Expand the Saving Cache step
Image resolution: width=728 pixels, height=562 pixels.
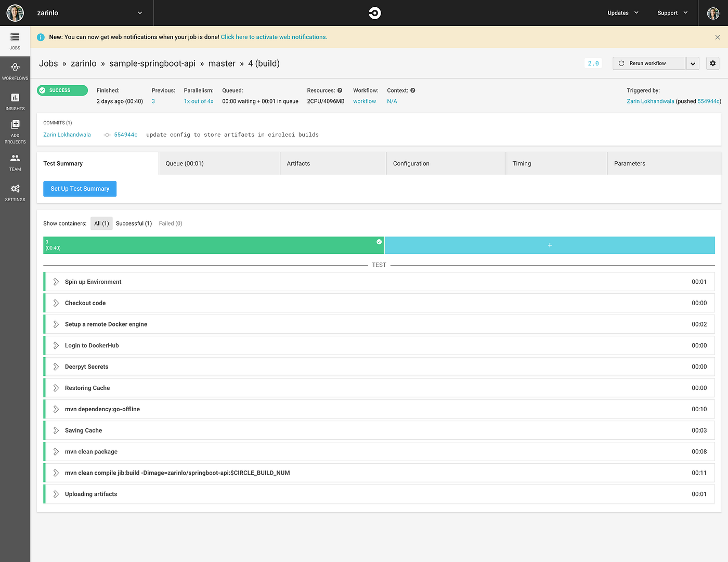379,430
